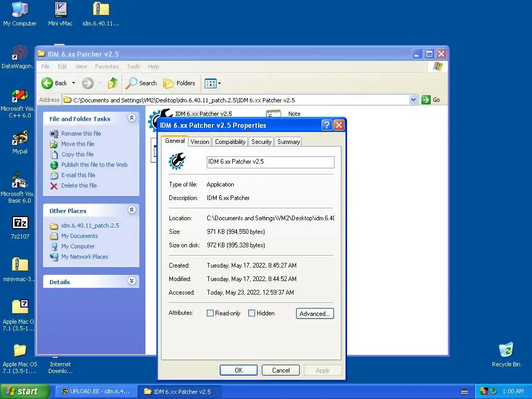This screenshot has width=532, height=399.
Task: Go Back in Explorer toolbar
Action: point(54,83)
